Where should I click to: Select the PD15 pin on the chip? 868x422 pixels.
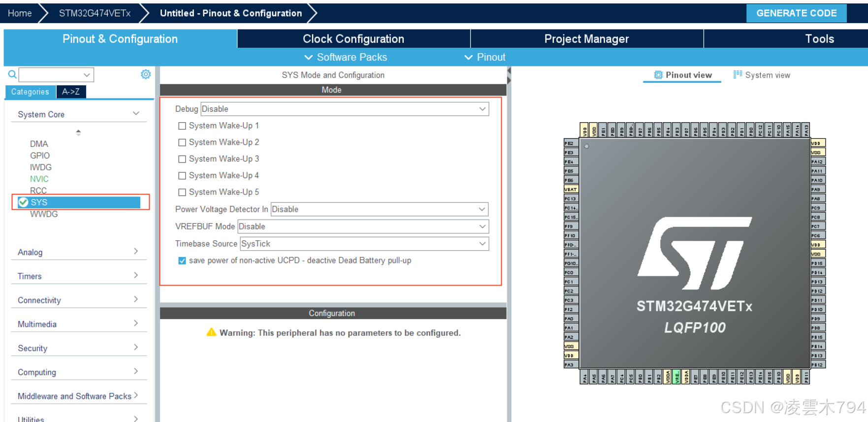(818, 263)
